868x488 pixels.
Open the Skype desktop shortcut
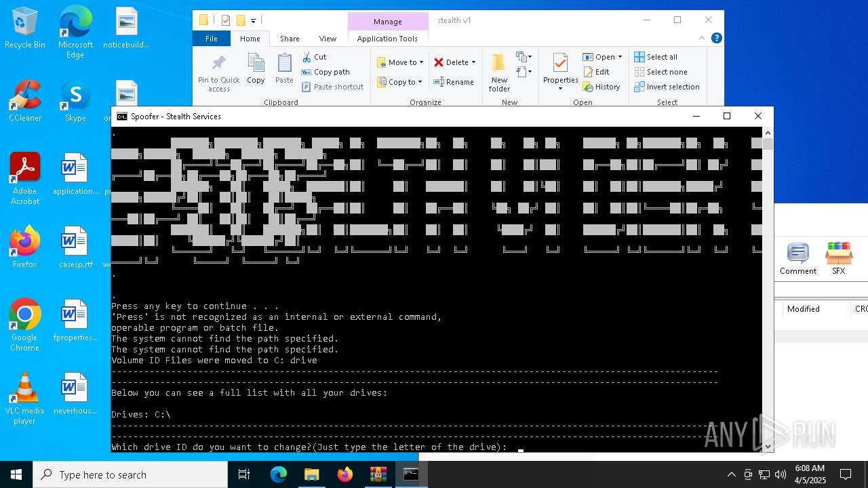[x=75, y=101]
